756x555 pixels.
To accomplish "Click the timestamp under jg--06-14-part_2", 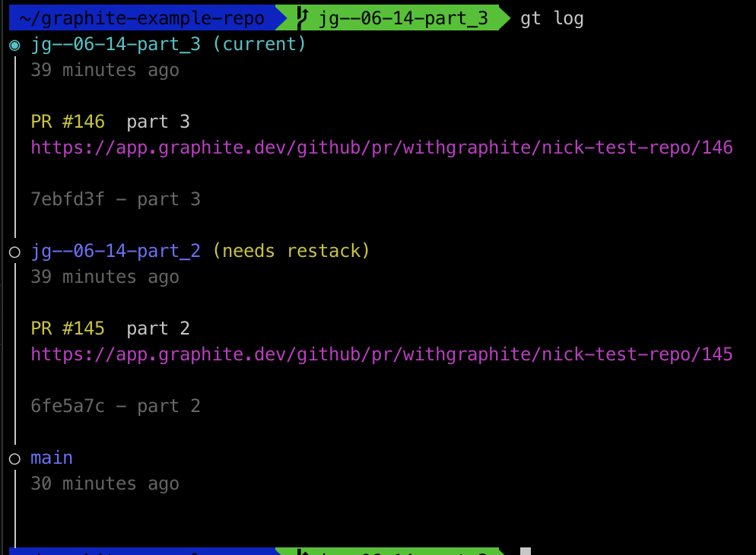I will coord(105,277).
